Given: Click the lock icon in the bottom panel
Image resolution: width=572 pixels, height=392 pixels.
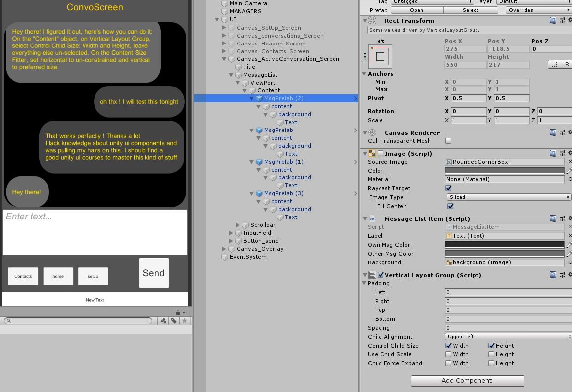Looking at the screenshot, I should pyautogui.click(x=178, y=312).
